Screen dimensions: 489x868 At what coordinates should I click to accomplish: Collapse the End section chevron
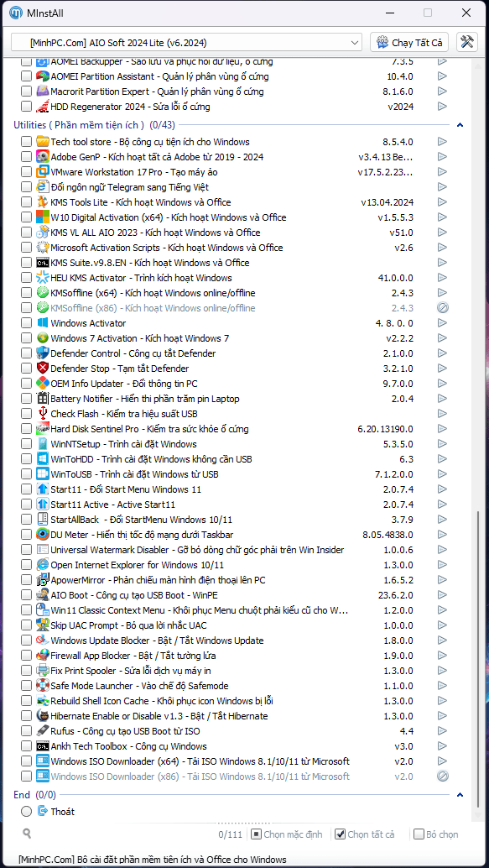click(460, 795)
